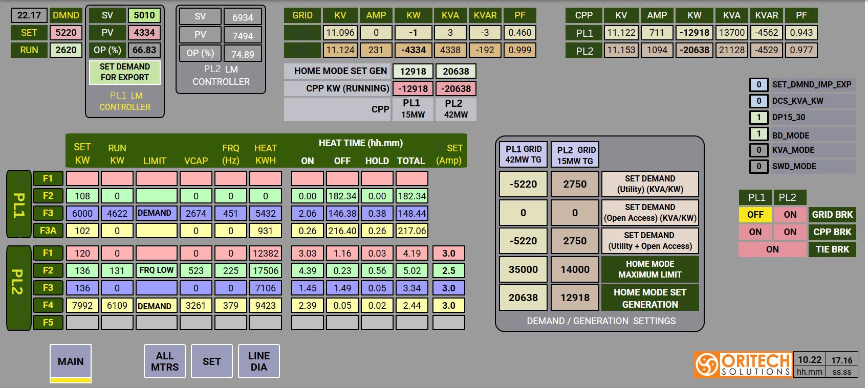
Task: Switch to ALL MTRS page
Action: (x=165, y=361)
